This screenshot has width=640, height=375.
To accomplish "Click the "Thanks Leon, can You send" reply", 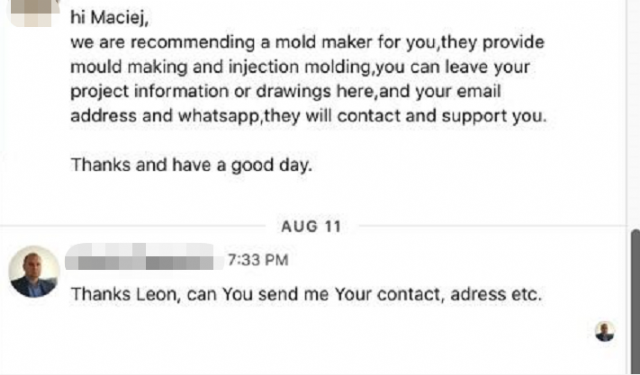I will [x=306, y=294].
